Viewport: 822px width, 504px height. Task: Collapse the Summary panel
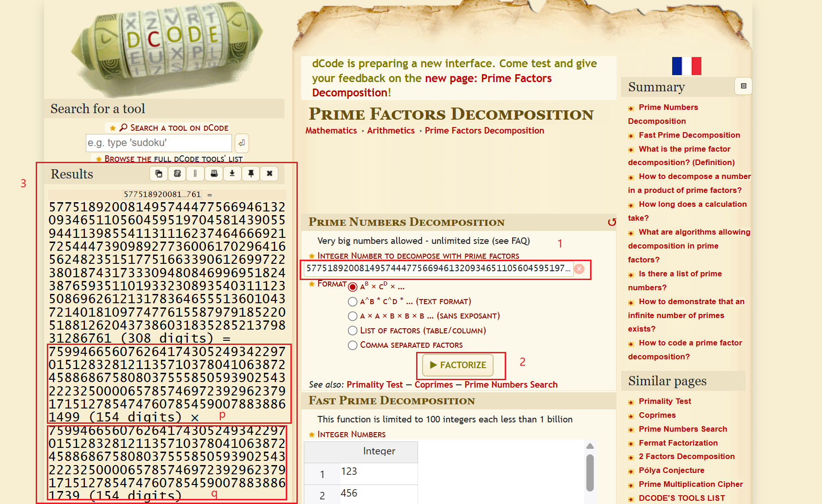[x=743, y=86]
